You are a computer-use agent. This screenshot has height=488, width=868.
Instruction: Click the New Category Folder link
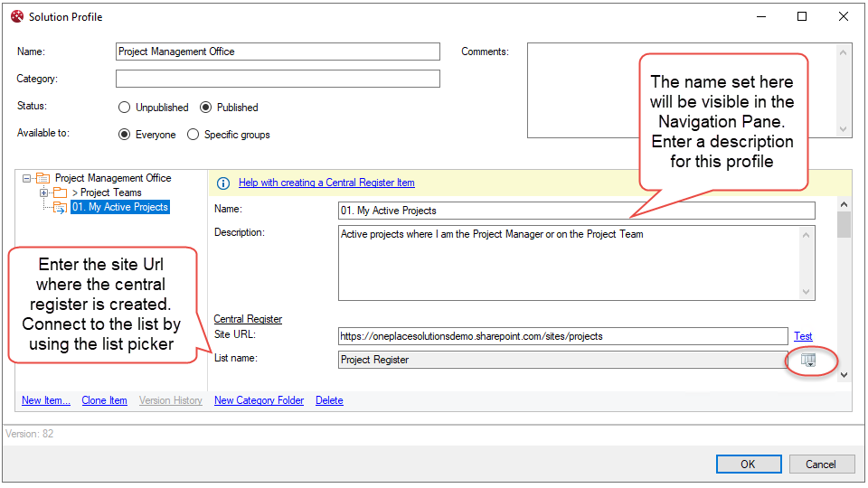259,400
